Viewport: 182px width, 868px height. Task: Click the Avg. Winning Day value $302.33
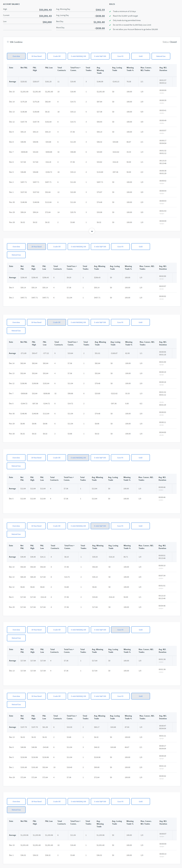(x=100, y=10)
